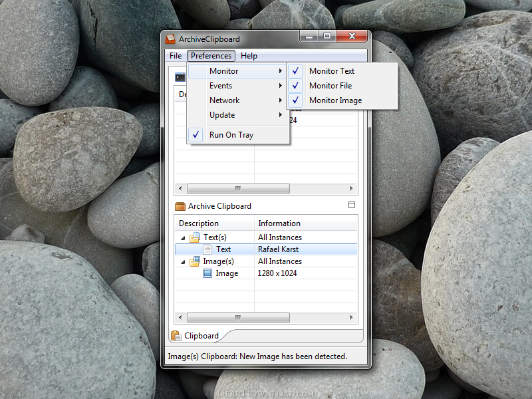Open the Update submenu
532x399 pixels.
[238, 115]
